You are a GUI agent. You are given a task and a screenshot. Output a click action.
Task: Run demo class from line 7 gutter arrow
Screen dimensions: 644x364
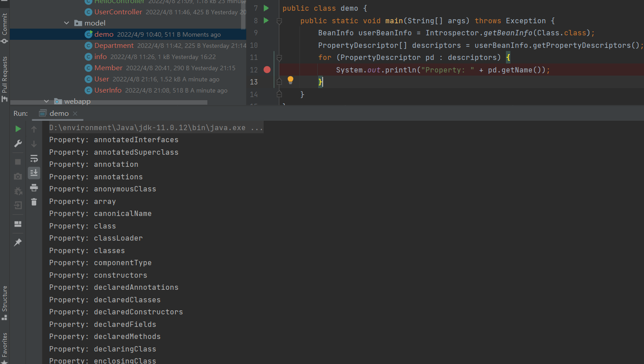tap(266, 8)
